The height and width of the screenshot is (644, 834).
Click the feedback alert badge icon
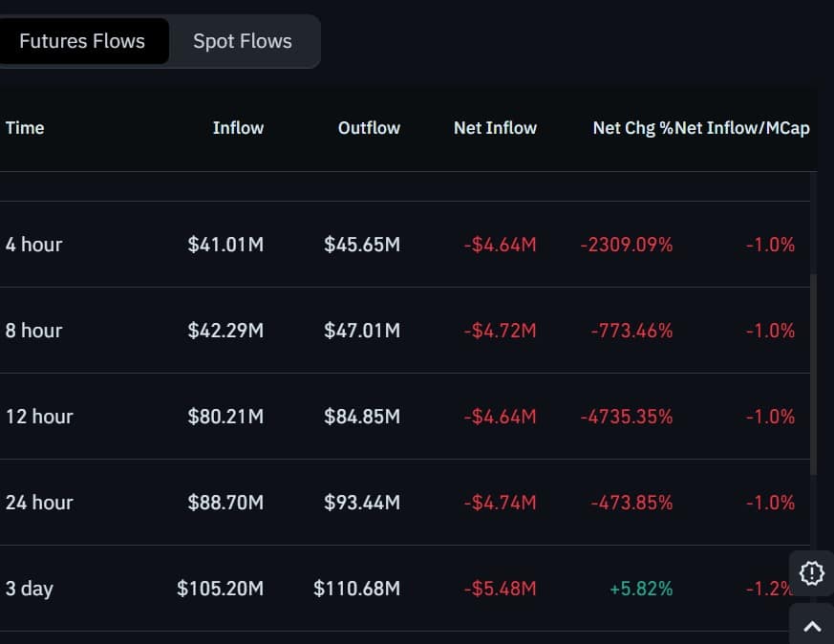[x=812, y=573]
